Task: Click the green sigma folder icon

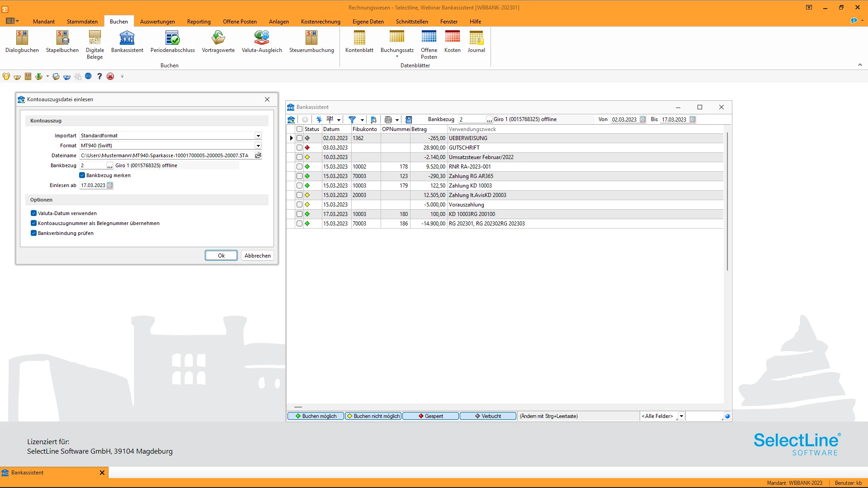Action: pyautogui.click(x=39, y=76)
